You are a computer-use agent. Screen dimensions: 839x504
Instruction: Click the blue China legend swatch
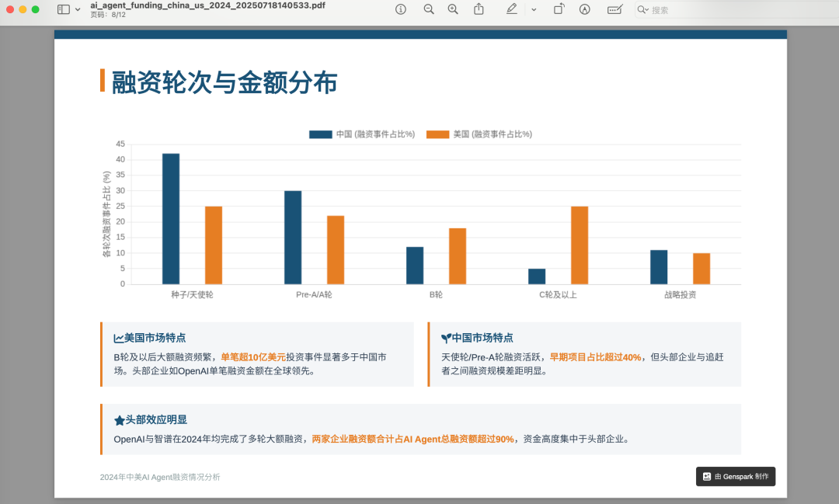pos(321,134)
